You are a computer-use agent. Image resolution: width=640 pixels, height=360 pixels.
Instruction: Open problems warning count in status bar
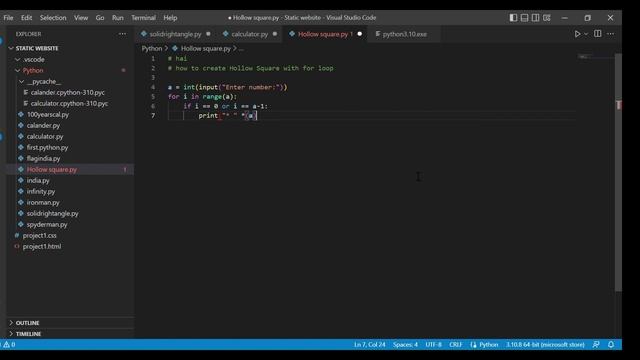pyautogui.click(x=9, y=345)
